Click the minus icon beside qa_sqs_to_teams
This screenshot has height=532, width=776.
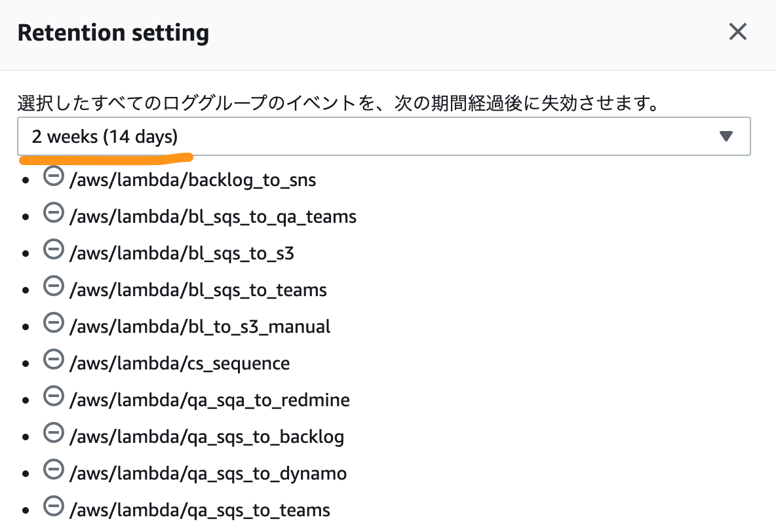click(x=54, y=506)
